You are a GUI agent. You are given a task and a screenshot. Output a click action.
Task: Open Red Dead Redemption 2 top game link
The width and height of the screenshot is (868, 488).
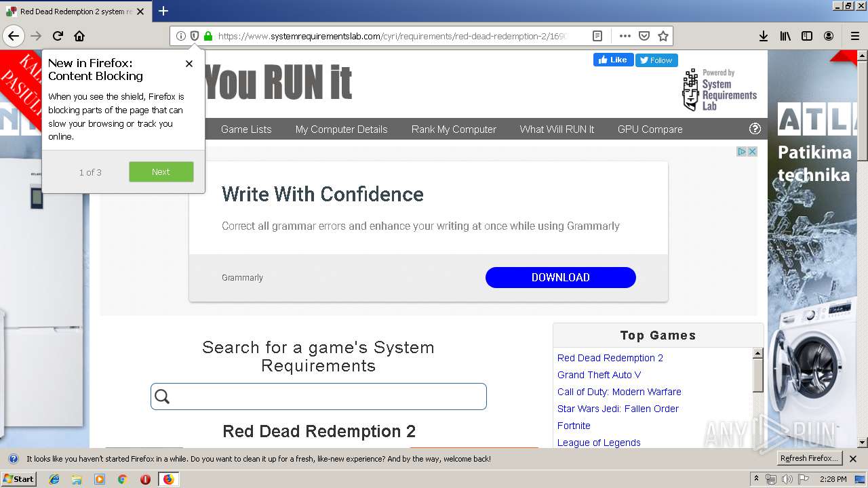610,358
